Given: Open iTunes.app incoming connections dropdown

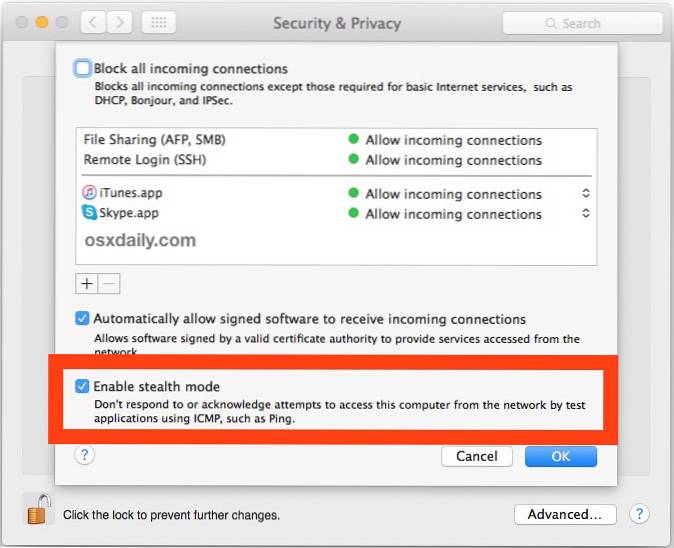Looking at the screenshot, I should pos(586,193).
